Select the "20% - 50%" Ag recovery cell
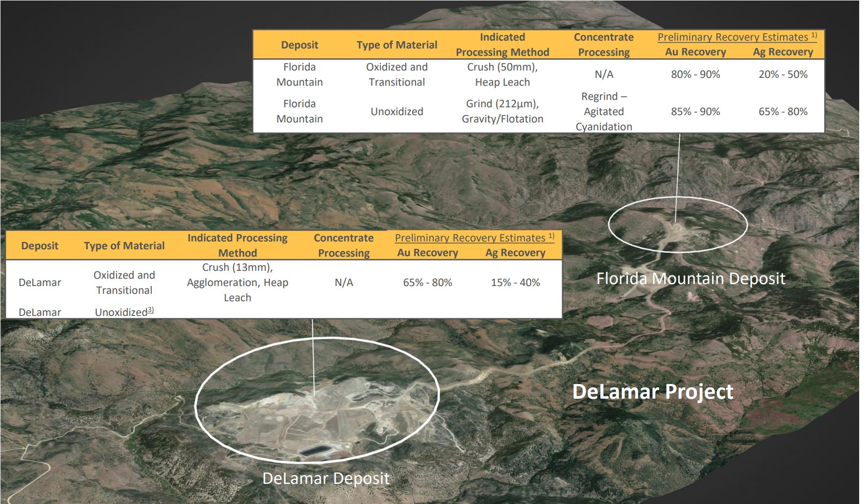 click(783, 74)
